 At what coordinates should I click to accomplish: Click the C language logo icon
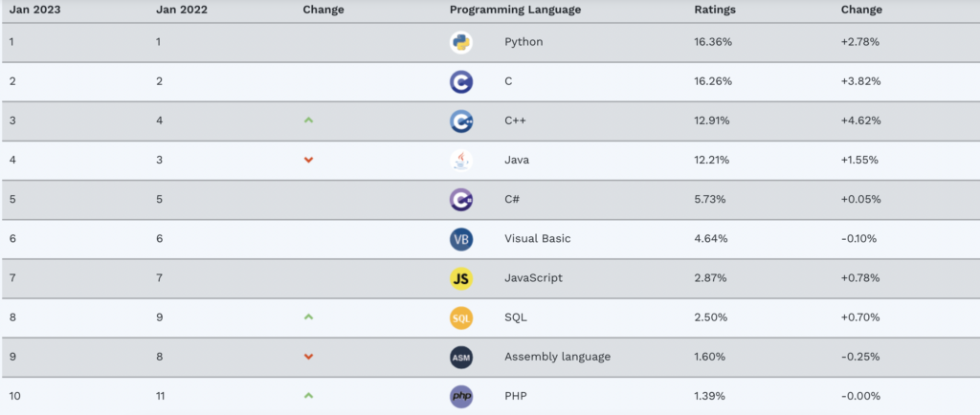[x=461, y=82]
